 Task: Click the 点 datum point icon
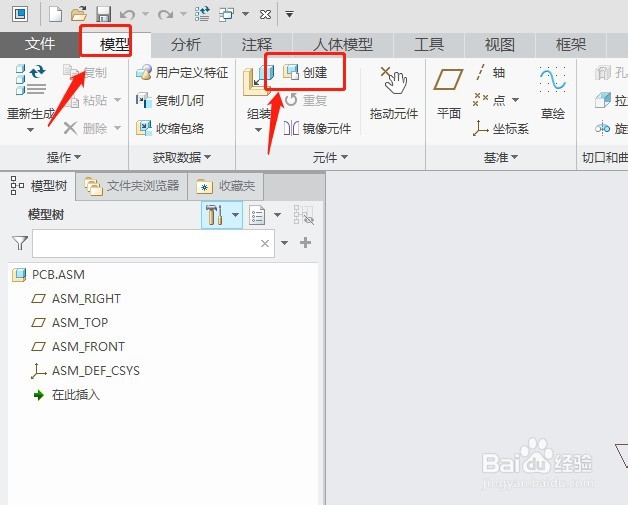480,99
